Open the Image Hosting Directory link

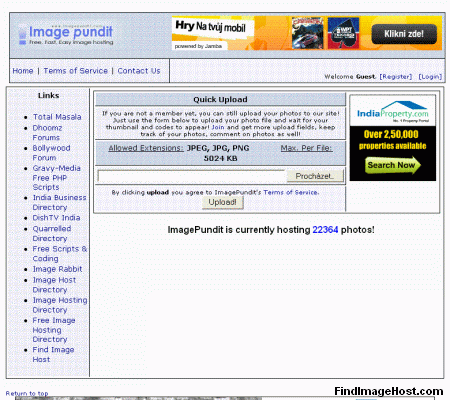60,305
